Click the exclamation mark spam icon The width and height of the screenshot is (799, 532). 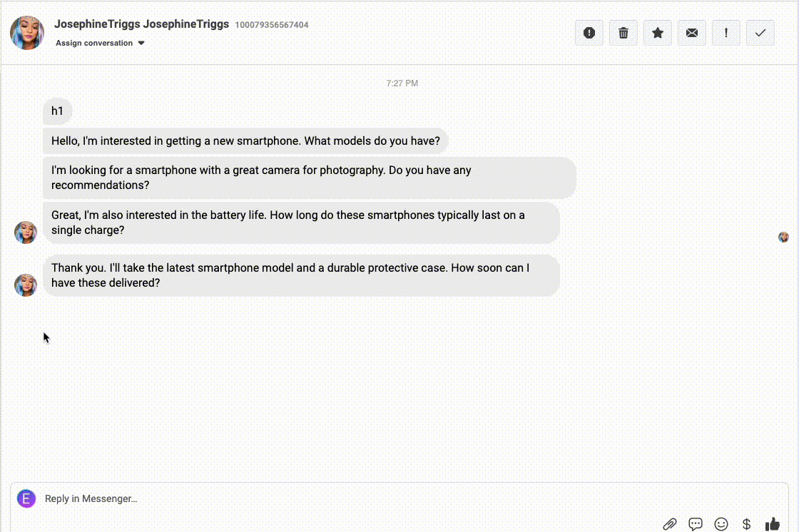pos(726,32)
